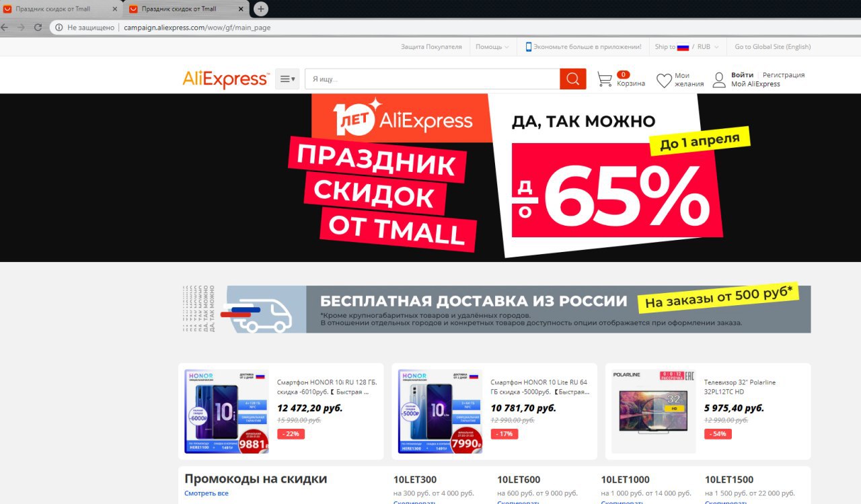The width and height of the screenshot is (861, 504).
Task: Click the mobile app phone icon
Action: (529, 46)
